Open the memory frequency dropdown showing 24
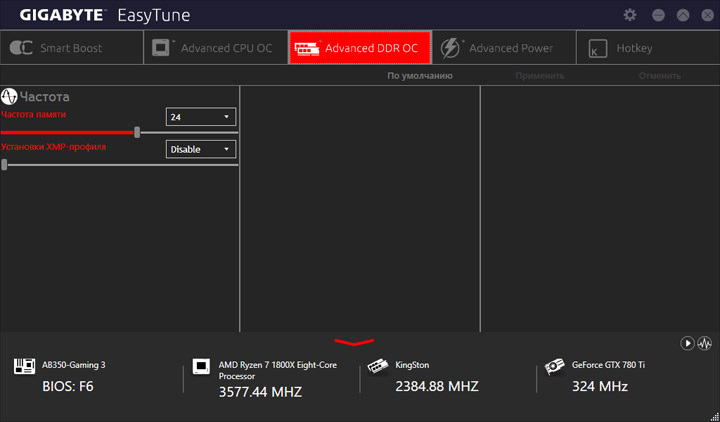The image size is (720, 422). pos(201,117)
